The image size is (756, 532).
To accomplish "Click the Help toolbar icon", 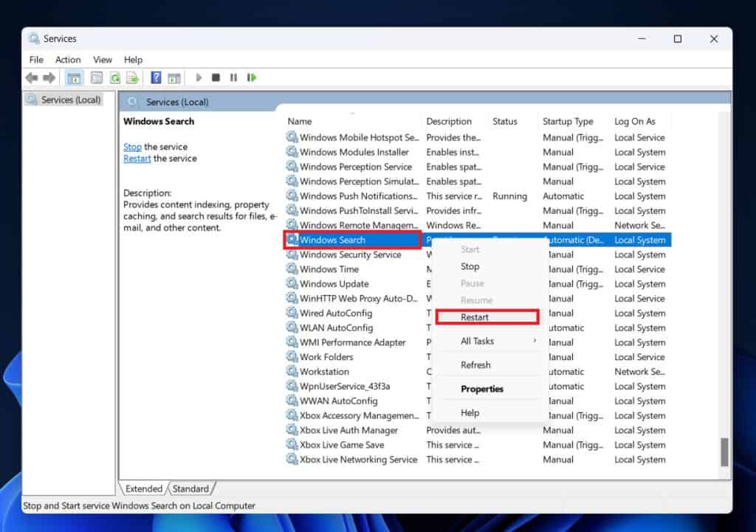I will click(156, 77).
